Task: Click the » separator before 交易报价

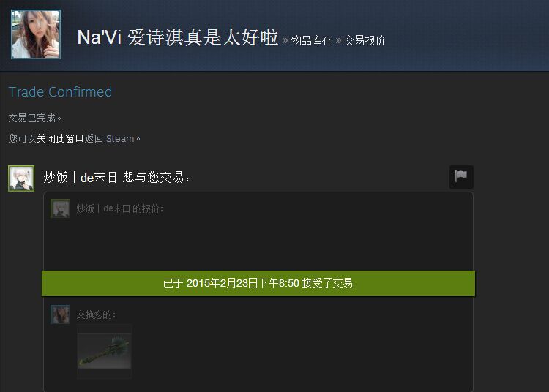Action: 338,40
